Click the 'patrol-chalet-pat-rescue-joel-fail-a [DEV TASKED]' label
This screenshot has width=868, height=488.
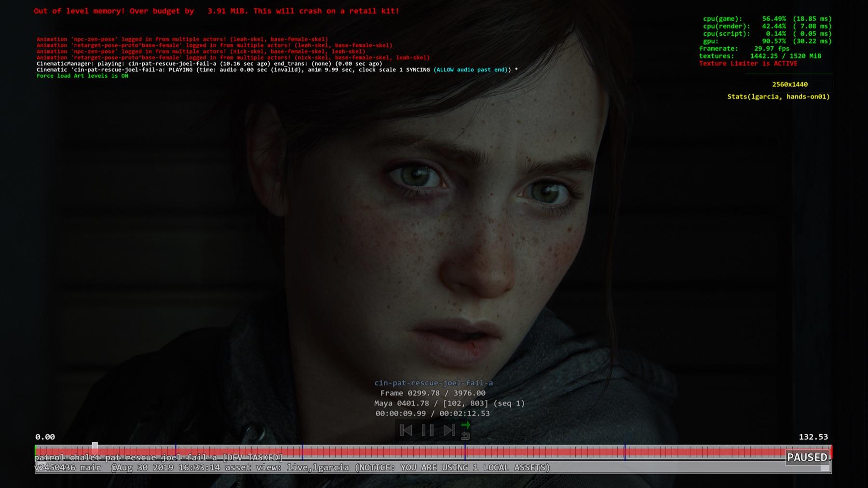point(159,457)
